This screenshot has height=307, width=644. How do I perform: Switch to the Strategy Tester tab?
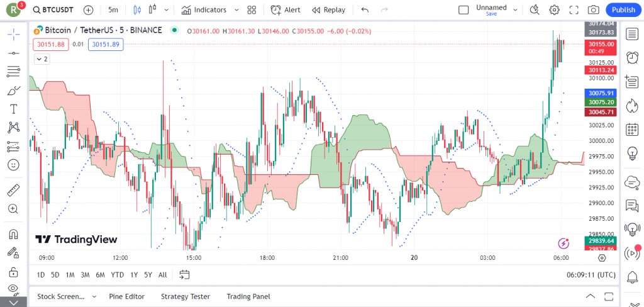pyautogui.click(x=186, y=296)
